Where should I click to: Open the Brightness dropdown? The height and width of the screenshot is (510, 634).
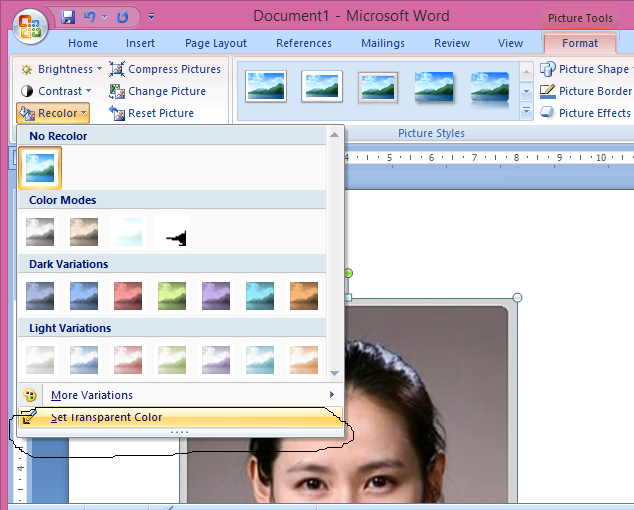click(61, 69)
